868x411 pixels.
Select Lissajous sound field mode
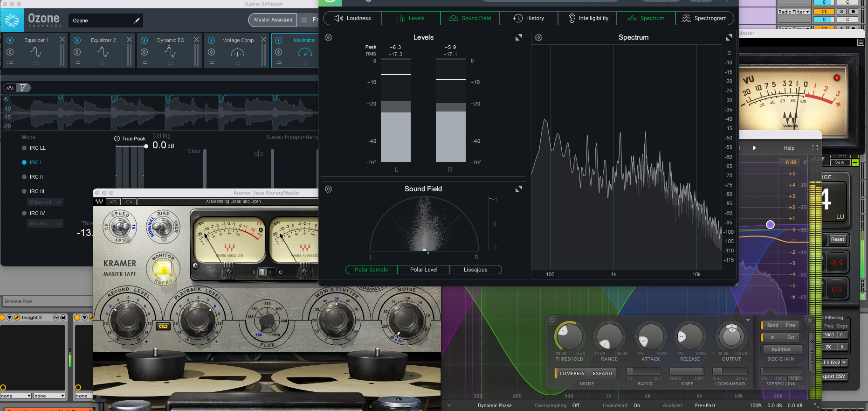[x=475, y=270]
